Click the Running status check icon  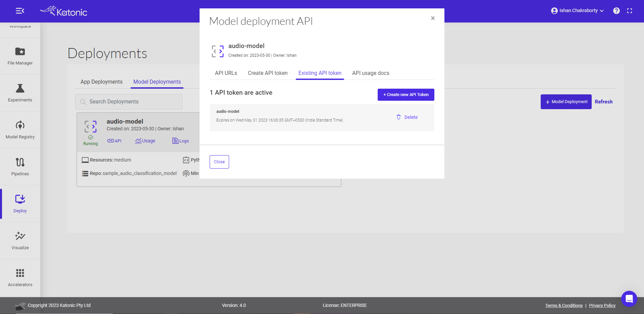(91, 137)
